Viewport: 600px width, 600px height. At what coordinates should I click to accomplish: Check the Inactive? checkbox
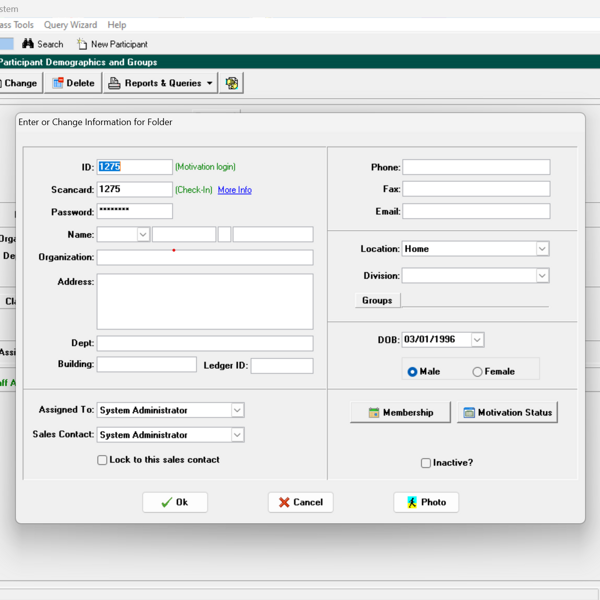click(x=426, y=463)
